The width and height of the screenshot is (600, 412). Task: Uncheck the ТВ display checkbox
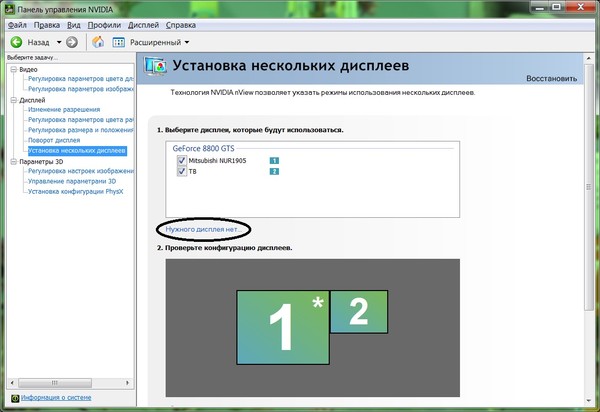coord(182,171)
